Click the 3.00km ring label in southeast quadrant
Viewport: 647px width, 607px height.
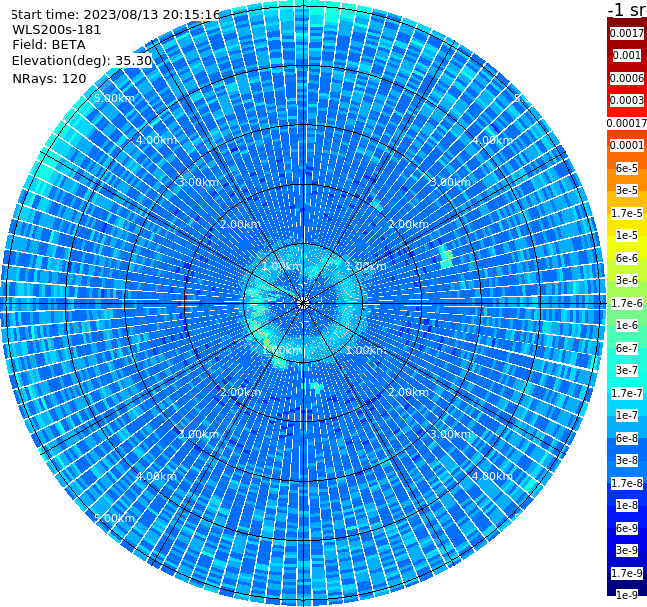point(451,434)
